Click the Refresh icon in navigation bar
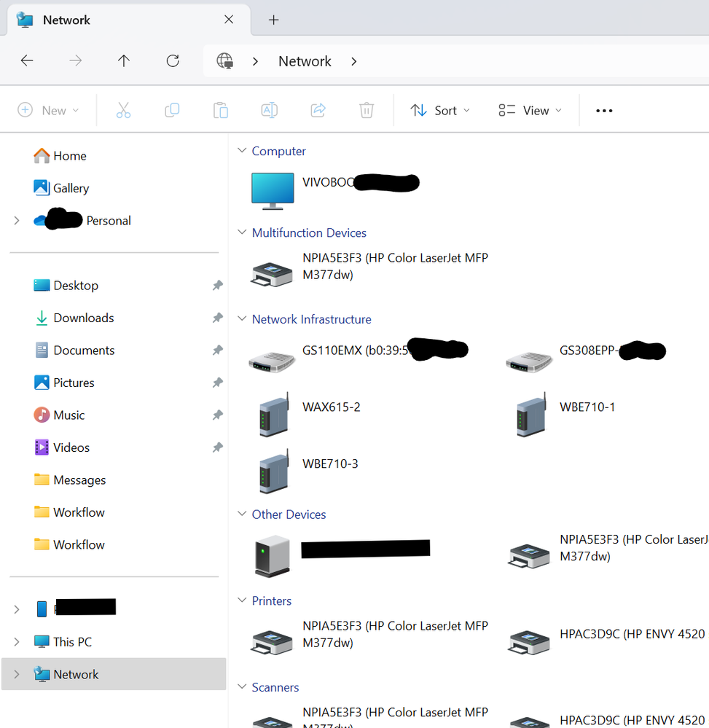Image resolution: width=709 pixels, height=728 pixels. click(173, 61)
